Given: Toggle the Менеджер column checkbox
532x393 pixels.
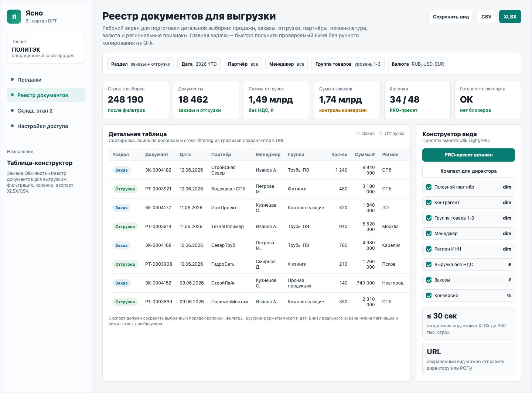Looking at the screenshot, I should click(x=429, y=234).
